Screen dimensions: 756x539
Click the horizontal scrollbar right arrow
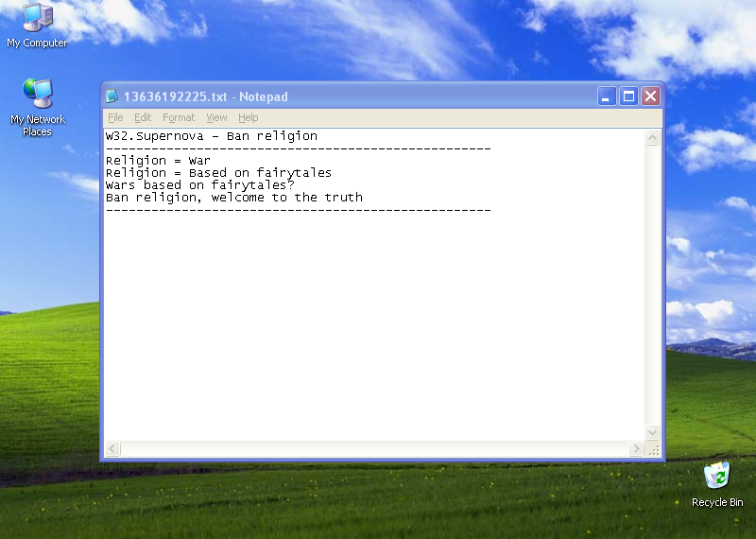click(636, 449)
